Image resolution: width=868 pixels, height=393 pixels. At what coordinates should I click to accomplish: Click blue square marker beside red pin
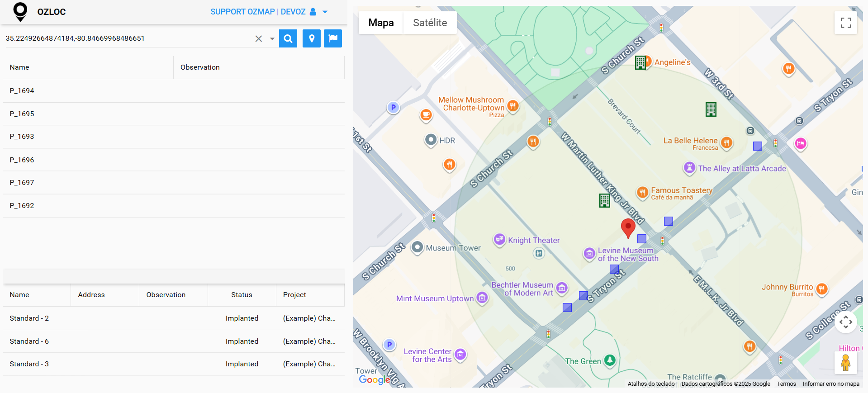point(642,238)
